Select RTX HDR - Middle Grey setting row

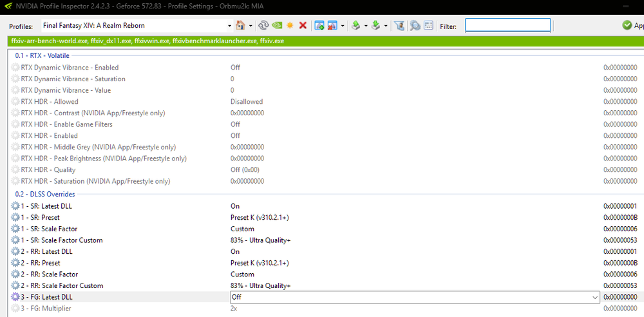point(325,147)
